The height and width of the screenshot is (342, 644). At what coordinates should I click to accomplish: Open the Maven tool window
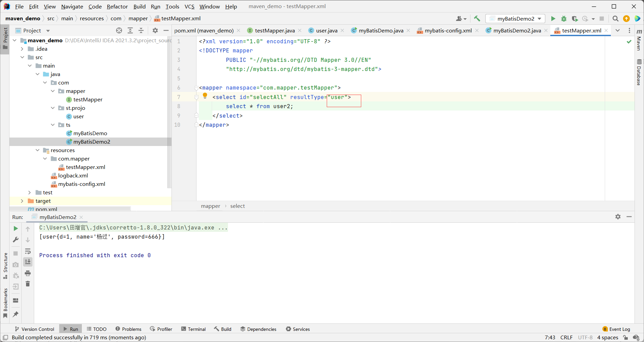pyautogui.click(x=639, y=40)
